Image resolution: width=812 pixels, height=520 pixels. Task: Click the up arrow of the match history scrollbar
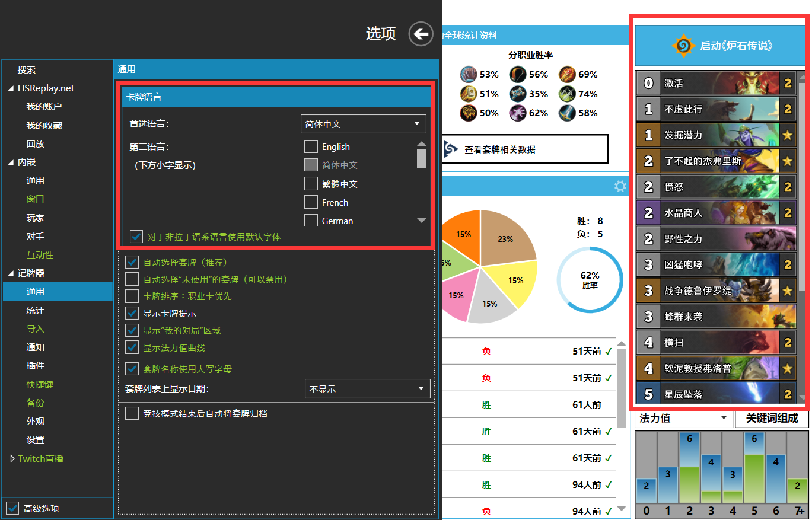point(621,344)
